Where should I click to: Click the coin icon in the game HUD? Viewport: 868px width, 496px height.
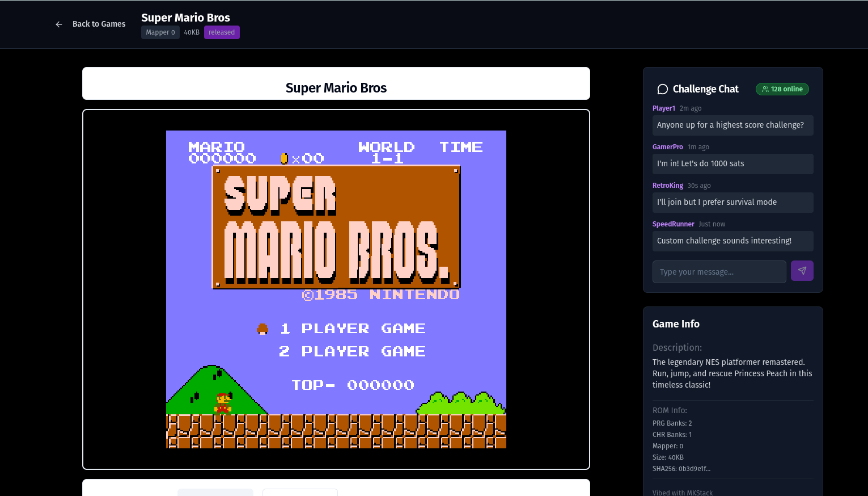coord(283,158)
